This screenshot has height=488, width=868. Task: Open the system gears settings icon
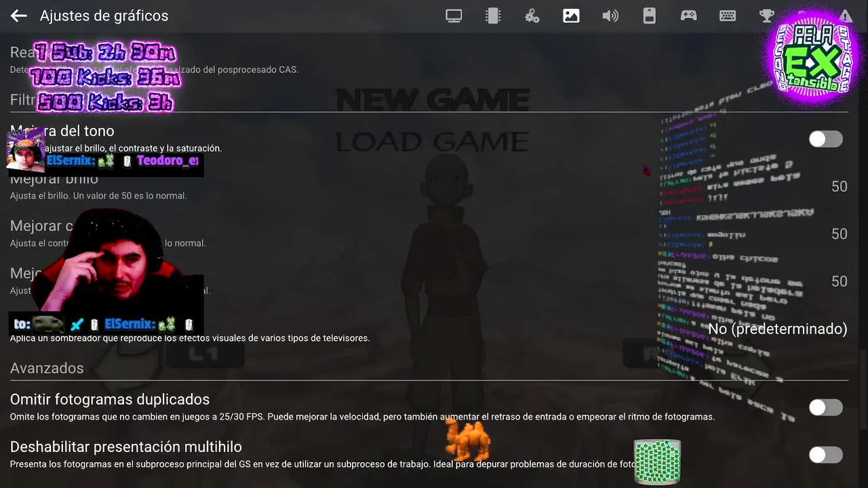click(x=532, y=16)
